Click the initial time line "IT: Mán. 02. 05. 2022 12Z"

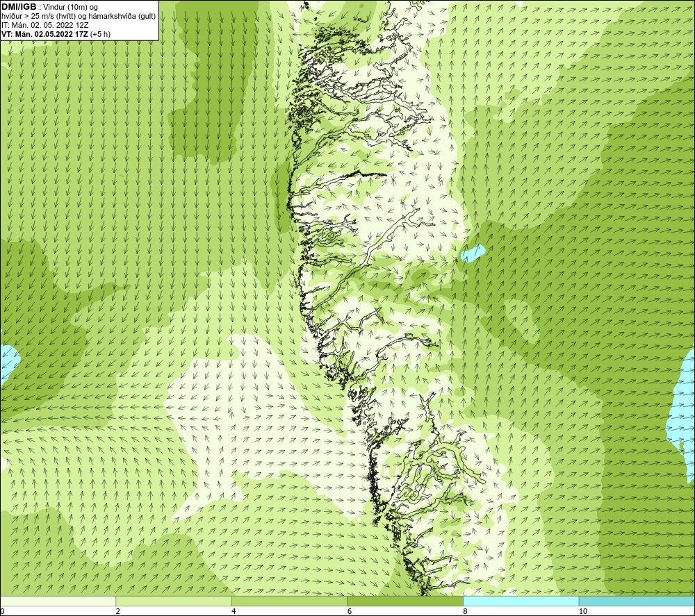[x=45, y=25]
